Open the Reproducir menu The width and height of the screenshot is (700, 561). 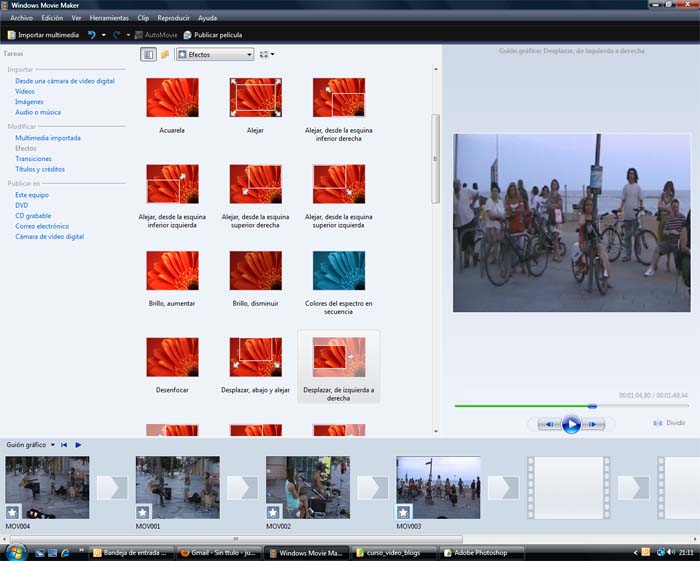[x=173, y=18]
